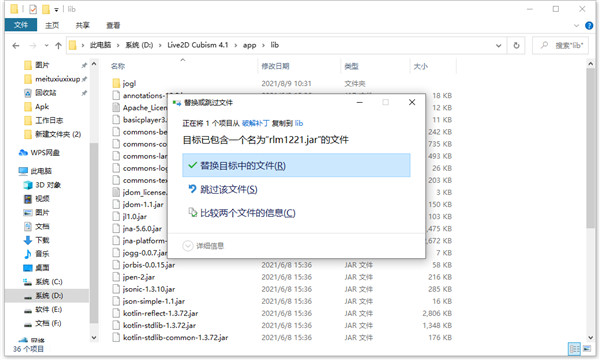
Task: Open 视频 in the navigation pane
Action: [42, 199]
